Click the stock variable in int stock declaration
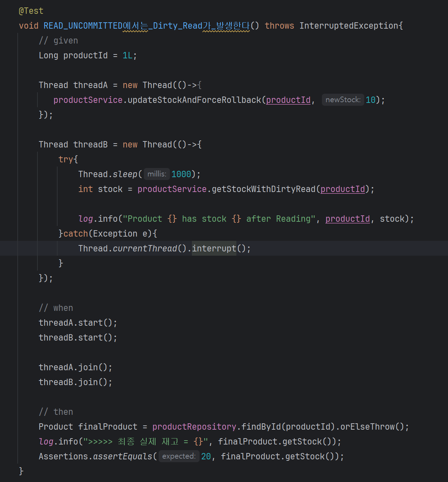 click(x=110, y=189)
